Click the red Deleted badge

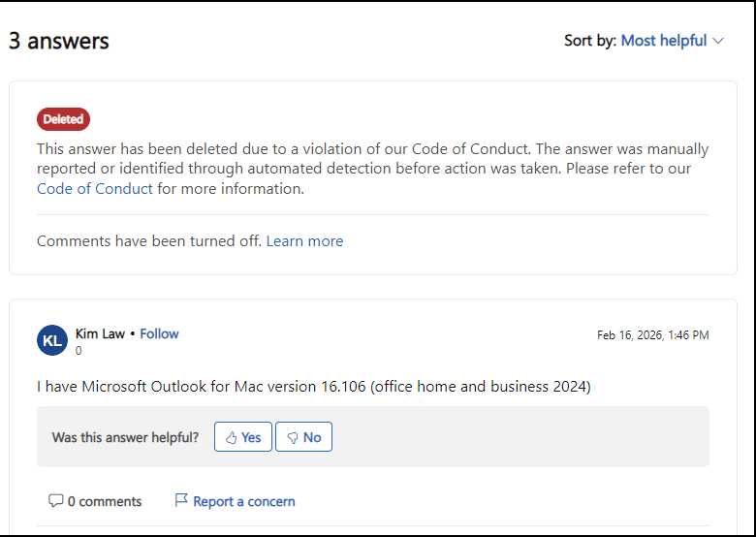tap(63, 119)
